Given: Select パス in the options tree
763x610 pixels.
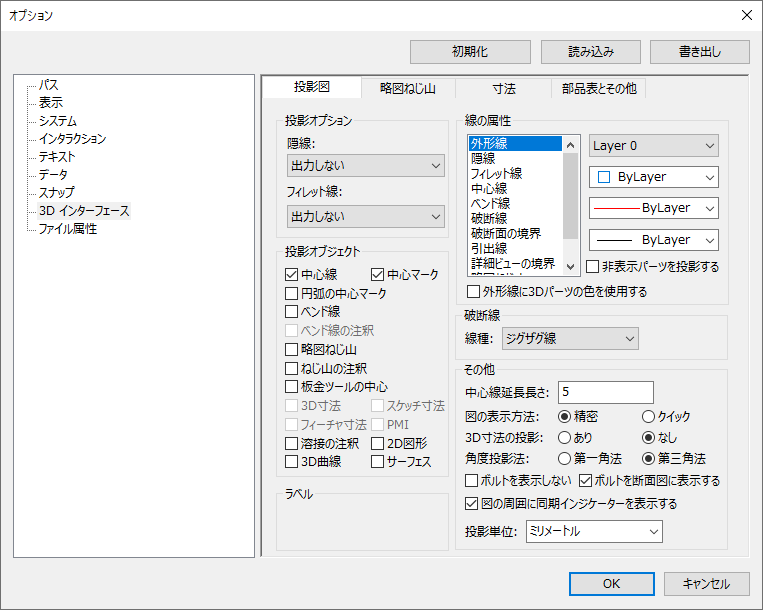Looking at the screenshot, I should click(x=49, y=85).
